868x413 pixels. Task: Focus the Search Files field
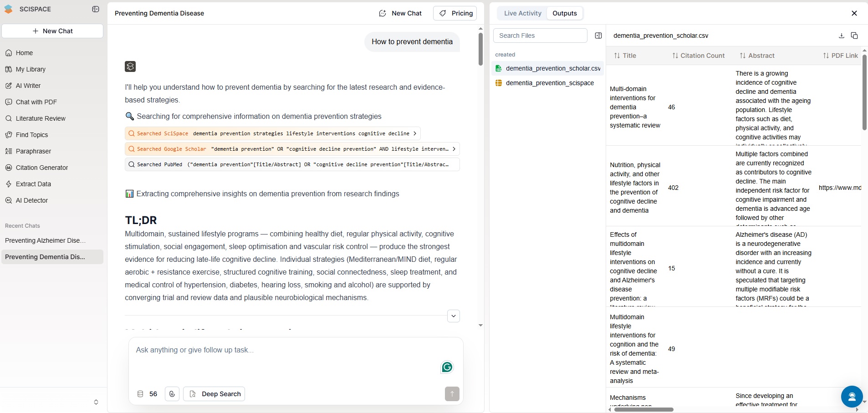click(540, 36)
